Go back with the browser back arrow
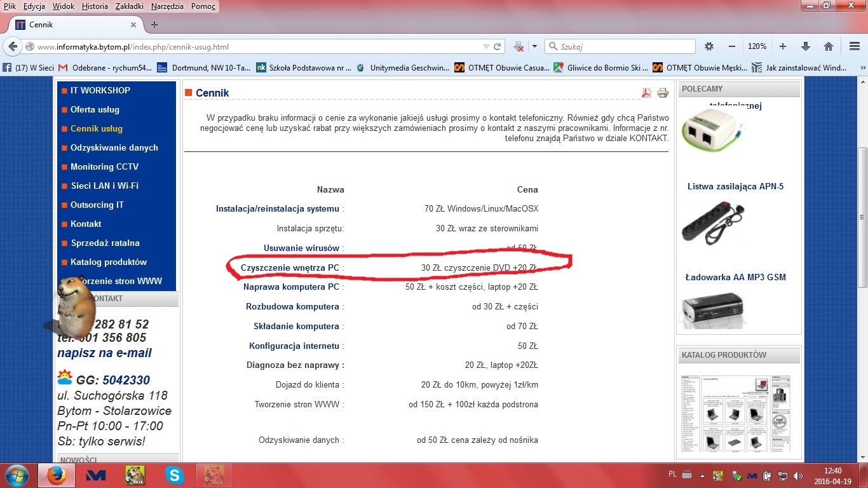868x488 pixels. coord(12,46)
